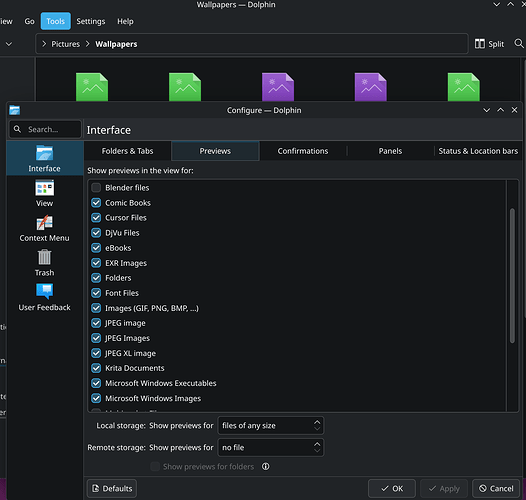Toggle DjVu Files preview checkbox
The width and height of the screenshot is (526, 500).
coord(96,233)
